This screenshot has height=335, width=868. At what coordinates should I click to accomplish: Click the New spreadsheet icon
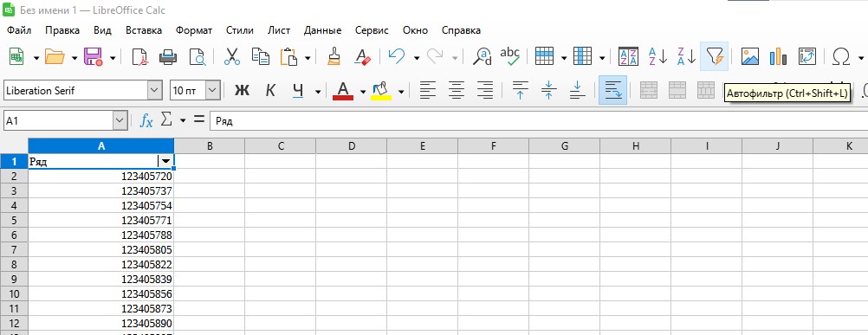tap(16, 56)
